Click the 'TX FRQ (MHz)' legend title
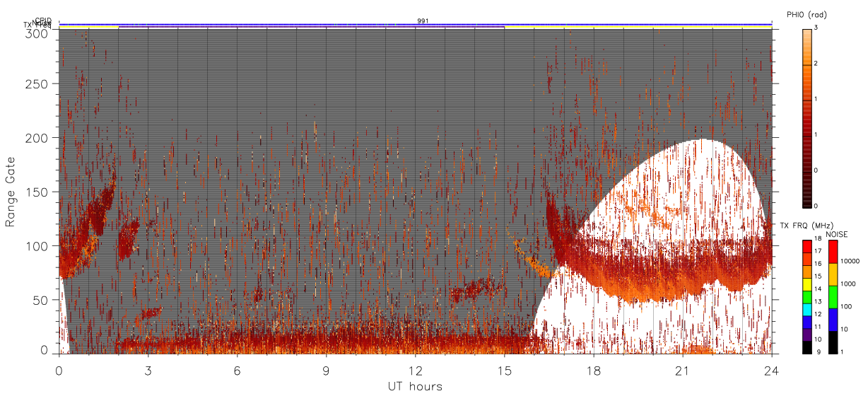This screenshot has height=401, width=868. point(807,225)
